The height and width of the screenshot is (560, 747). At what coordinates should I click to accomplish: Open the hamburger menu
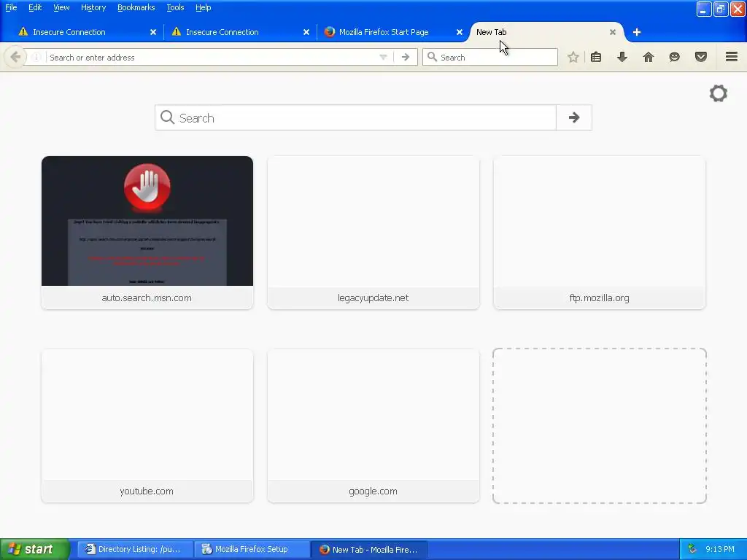pyautogui.click(x=732, y=57)
